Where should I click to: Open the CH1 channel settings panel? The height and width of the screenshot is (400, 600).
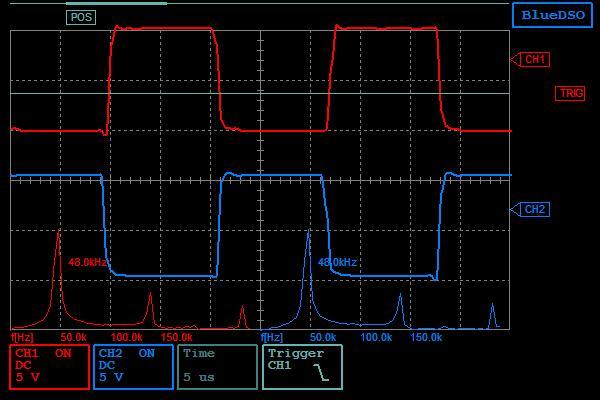[49, 367]
